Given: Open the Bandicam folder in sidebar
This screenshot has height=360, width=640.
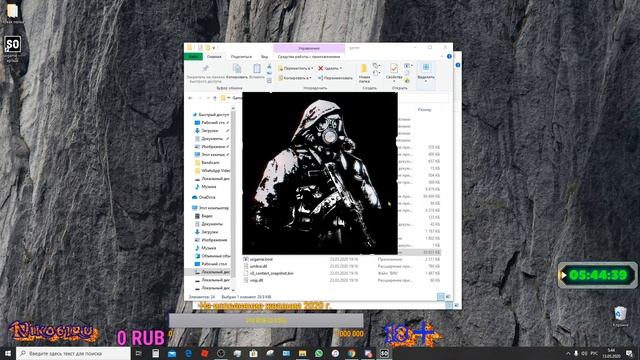Looking at the screenshot, I should 207,162.
